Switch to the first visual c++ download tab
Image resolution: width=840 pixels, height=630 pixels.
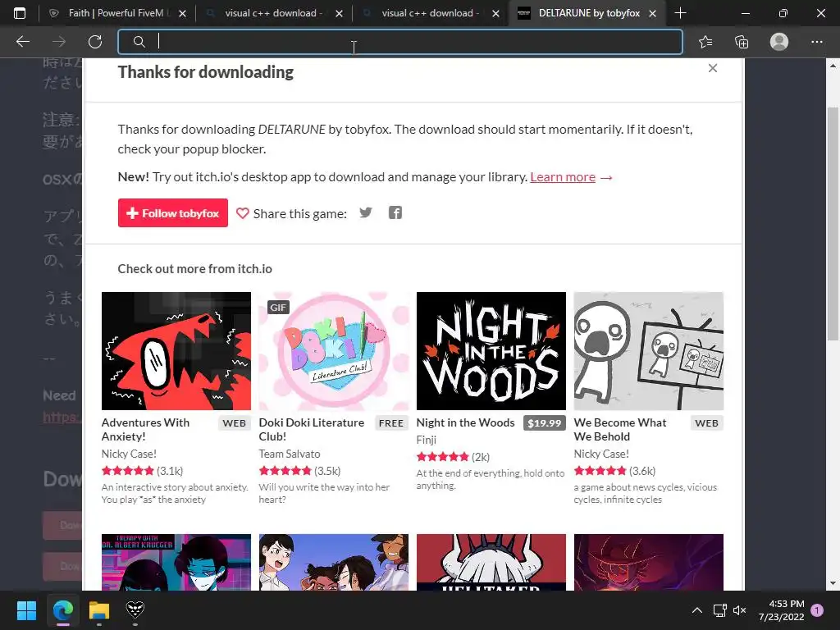[273, 13]
